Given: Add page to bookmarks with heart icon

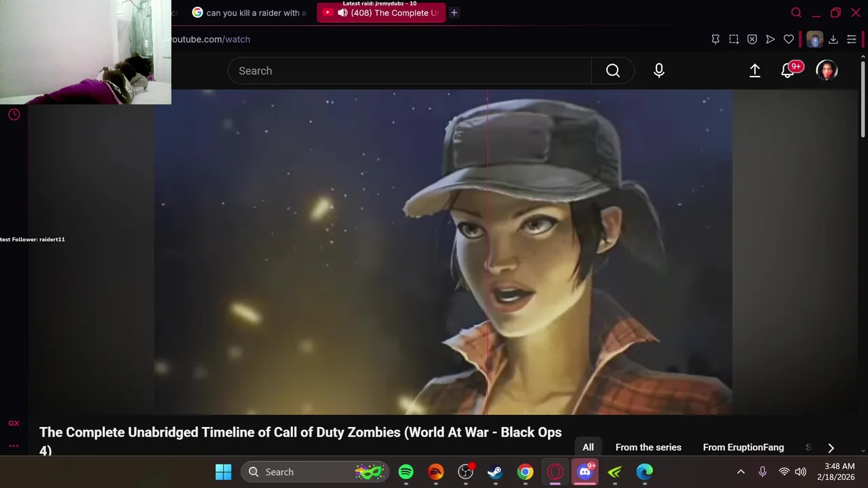Looking at the screenshot, I should click(789, 39).
